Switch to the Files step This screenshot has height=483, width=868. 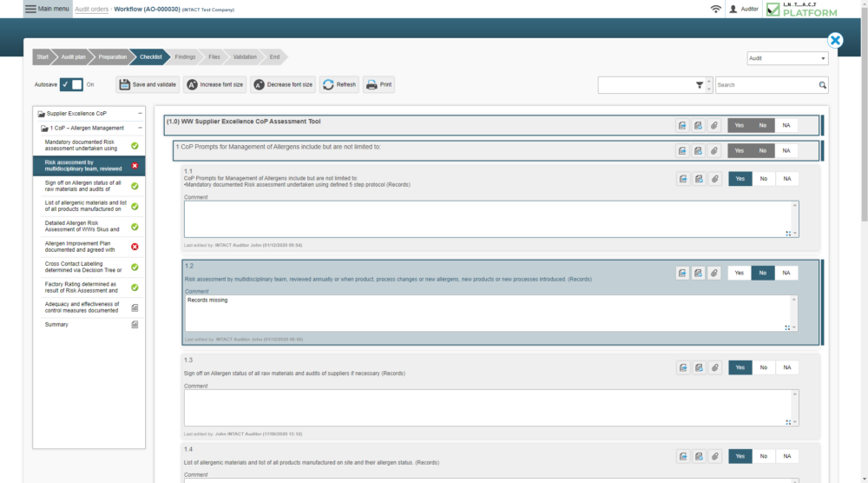(214, 57)
